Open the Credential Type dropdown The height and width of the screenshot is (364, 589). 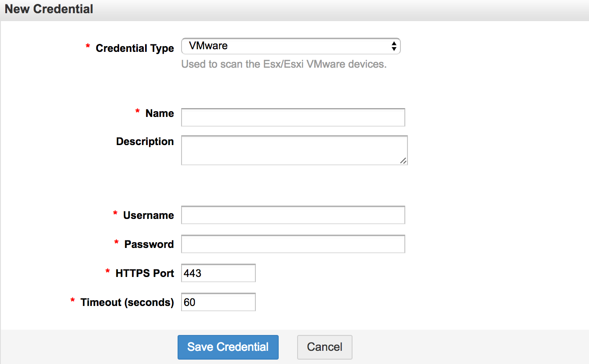291,46
